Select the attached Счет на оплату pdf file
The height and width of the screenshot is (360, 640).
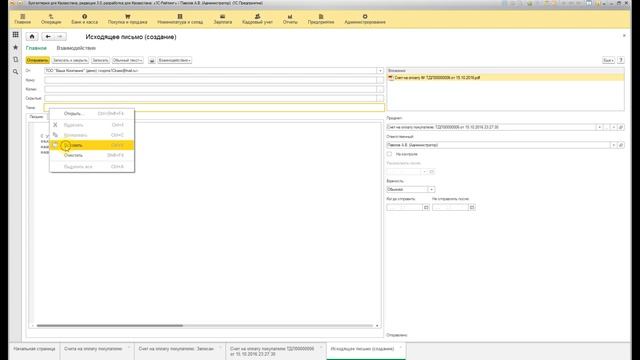pos(505,78)
